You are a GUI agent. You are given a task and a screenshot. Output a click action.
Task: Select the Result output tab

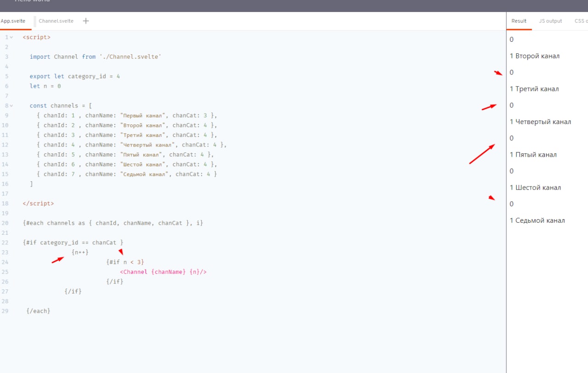[519, 21]
